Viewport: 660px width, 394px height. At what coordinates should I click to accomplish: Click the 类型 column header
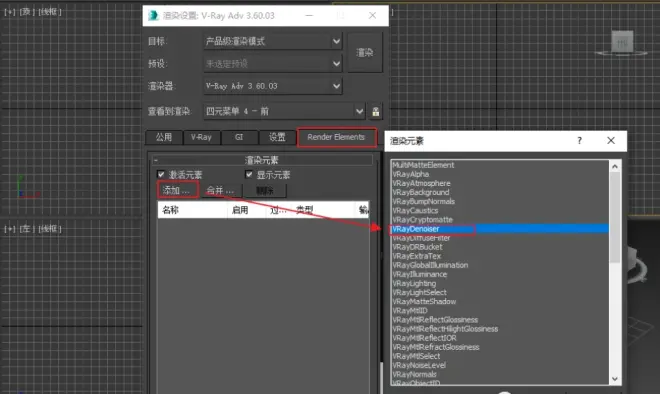[x=324, y=210]
